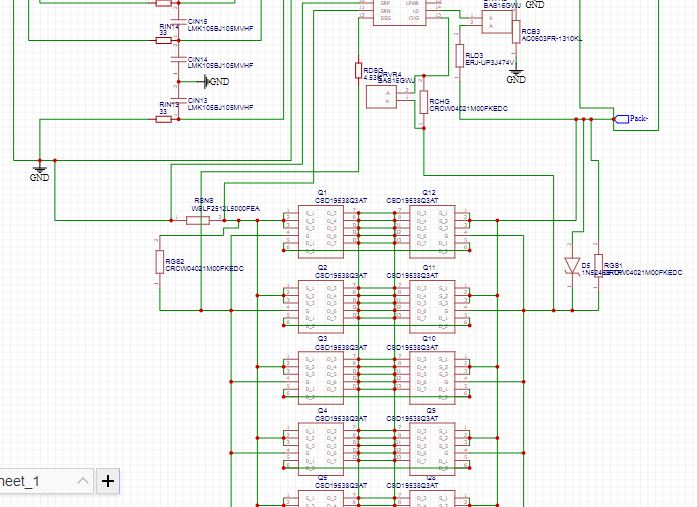
Task: Click the RGS2 value CRCW04021M00FKEDC
Action: pos(204,268)
